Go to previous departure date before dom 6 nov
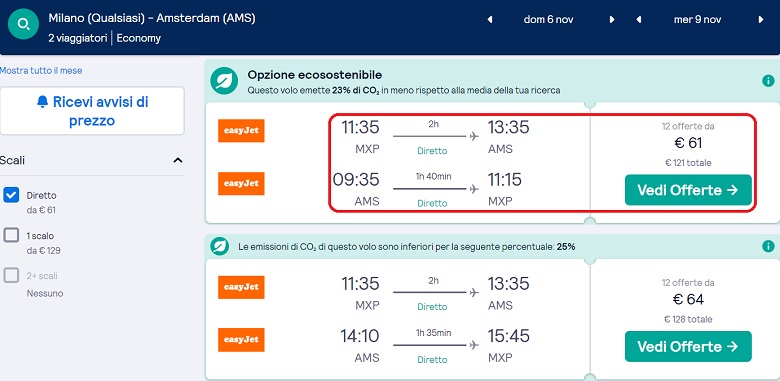780x381 pixels. tap(490, 20)
